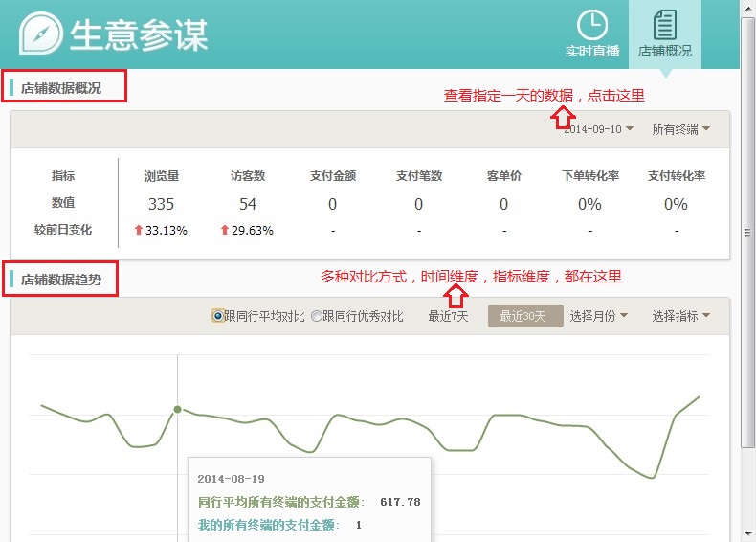Click the vertical scrollbar thumb

point(747,233)
